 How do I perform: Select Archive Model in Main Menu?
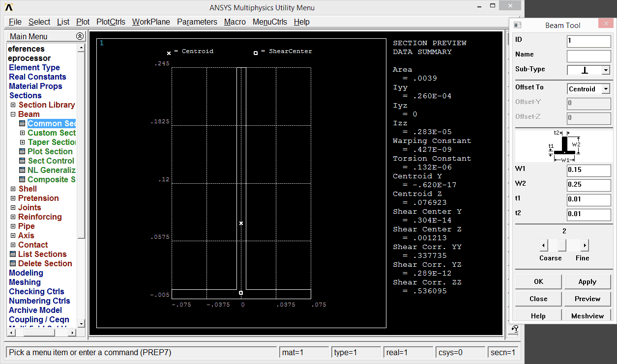pyautogui.click(x=35, y=310)
